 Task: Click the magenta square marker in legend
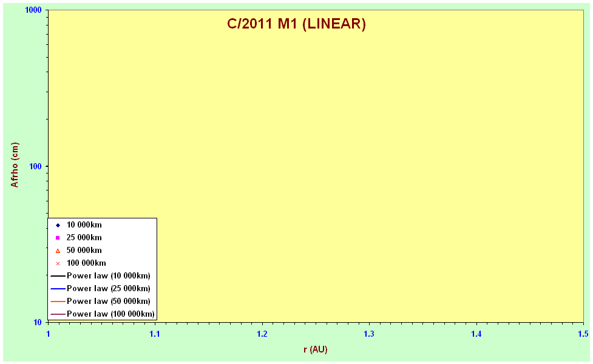[58, 238]
